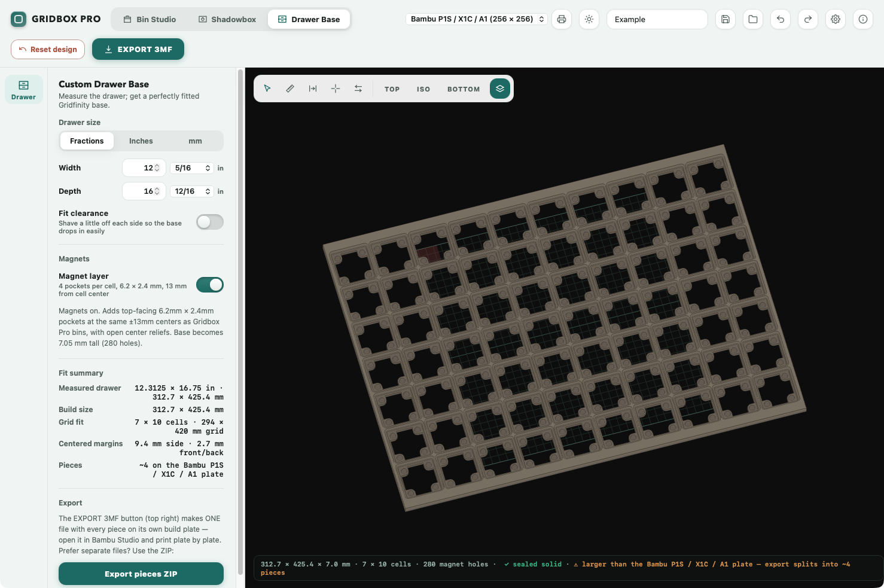884x588 pixels.
Task: Choose the width dimension tool icon
Action: (313, 89)
